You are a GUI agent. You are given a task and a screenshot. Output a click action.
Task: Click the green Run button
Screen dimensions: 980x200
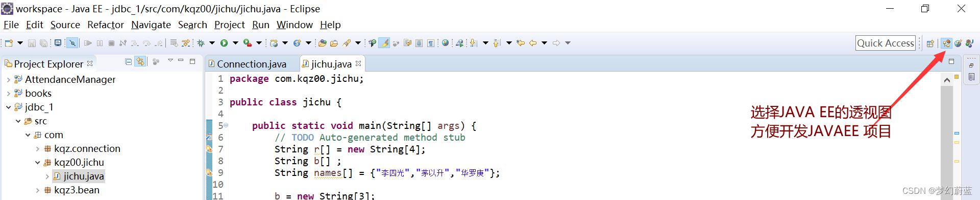(x=224, y=43)
